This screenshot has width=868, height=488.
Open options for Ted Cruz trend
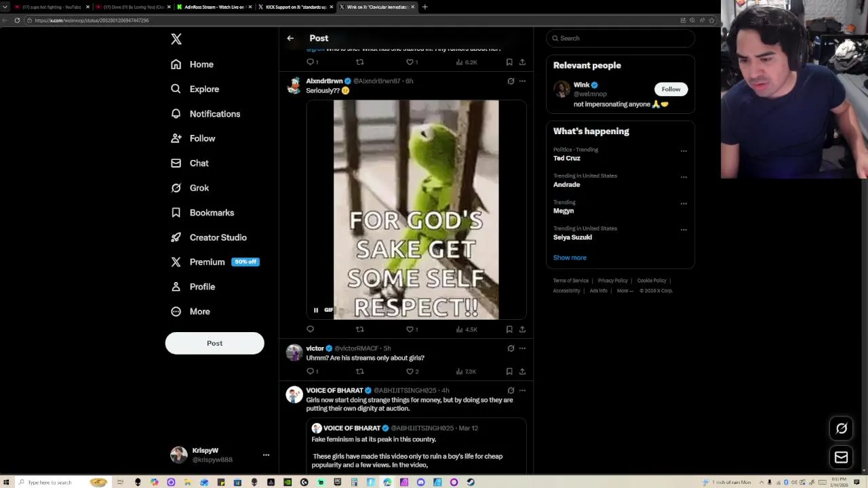[x=684, y=150]
